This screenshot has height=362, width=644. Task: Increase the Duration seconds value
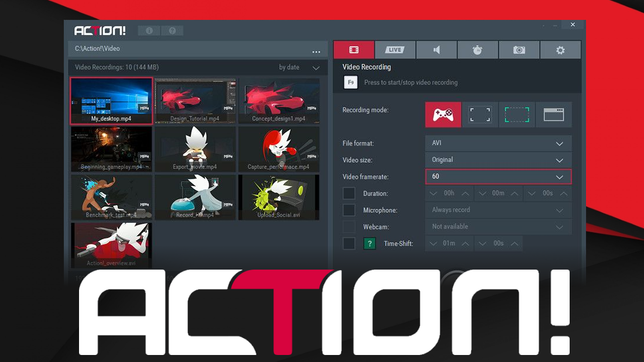(x=564, y=194)
